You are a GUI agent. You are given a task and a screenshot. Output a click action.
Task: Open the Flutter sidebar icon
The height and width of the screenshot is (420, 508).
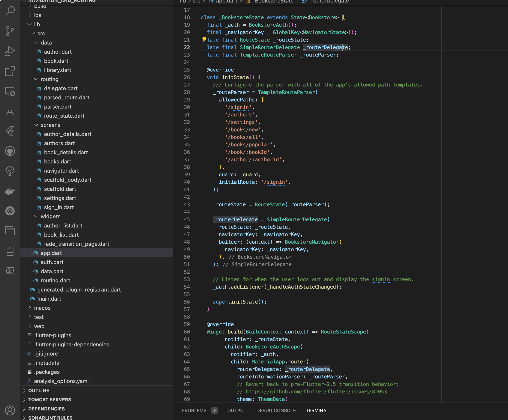[x=10, y=131]
